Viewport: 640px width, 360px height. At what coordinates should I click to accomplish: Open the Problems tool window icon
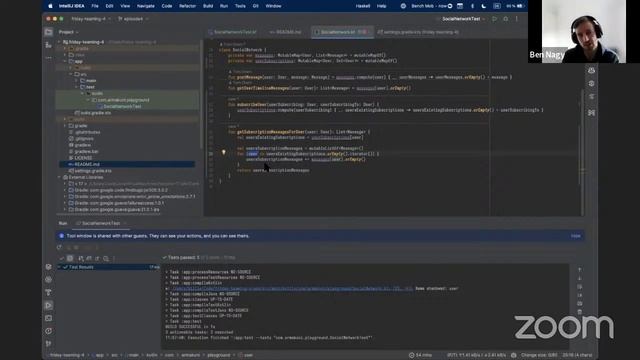coord(49,331)
